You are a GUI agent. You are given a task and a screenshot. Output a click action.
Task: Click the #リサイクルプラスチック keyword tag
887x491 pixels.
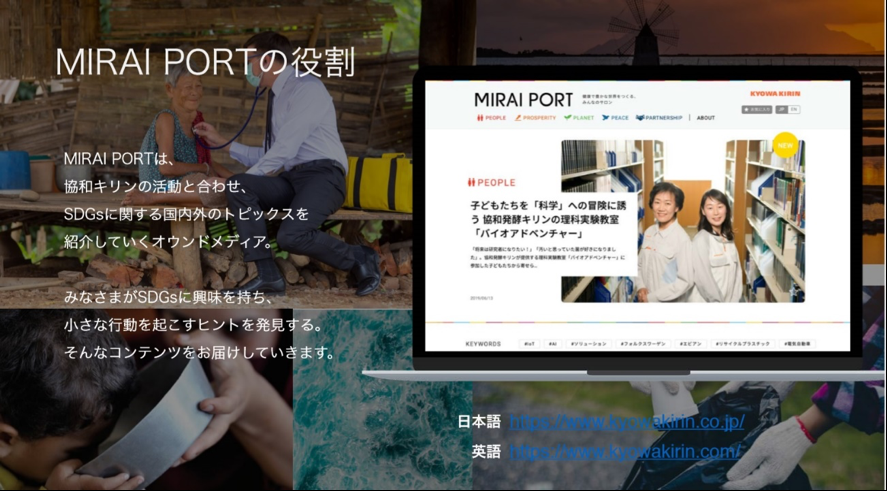pyautogui.click(x=742, y=344)
